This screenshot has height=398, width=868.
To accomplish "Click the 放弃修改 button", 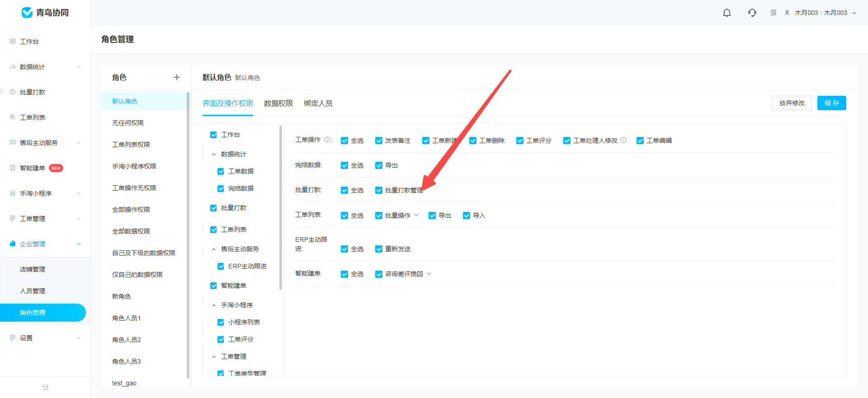I will pyautogui.click(x=792, y=103).
